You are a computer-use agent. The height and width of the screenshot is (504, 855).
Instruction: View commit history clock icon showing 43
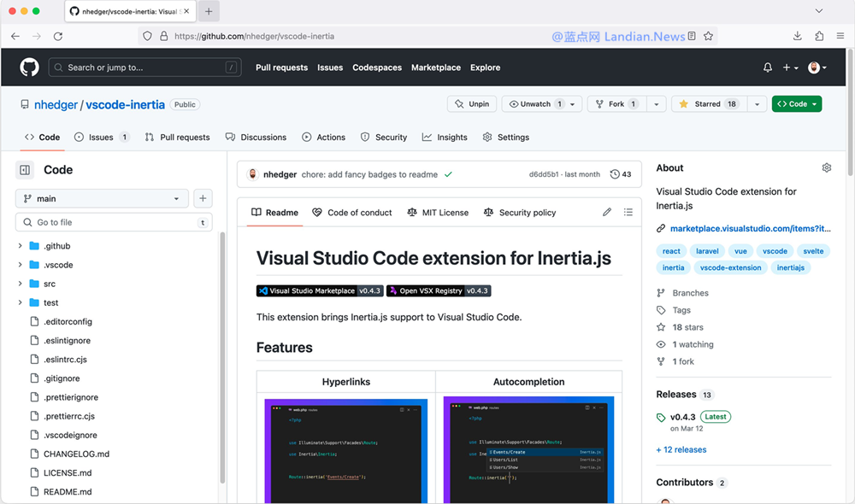tap(621, 174)
